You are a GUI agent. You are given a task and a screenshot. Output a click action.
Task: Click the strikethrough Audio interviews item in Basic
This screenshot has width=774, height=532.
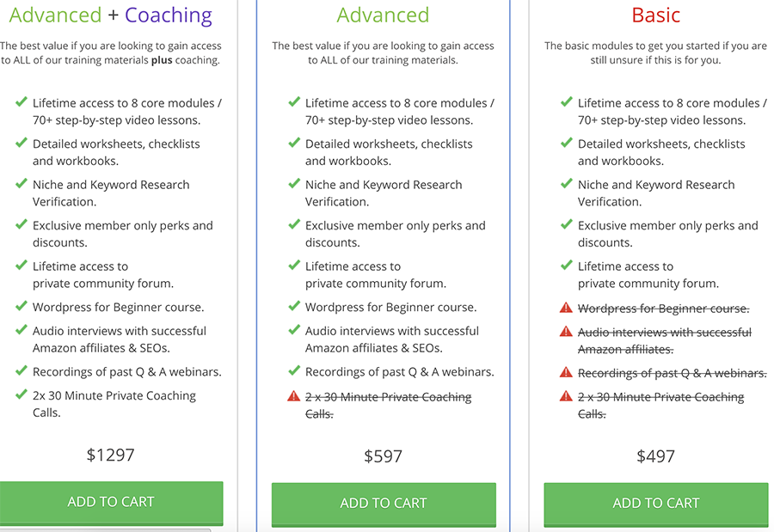click(x=665, y=341)
